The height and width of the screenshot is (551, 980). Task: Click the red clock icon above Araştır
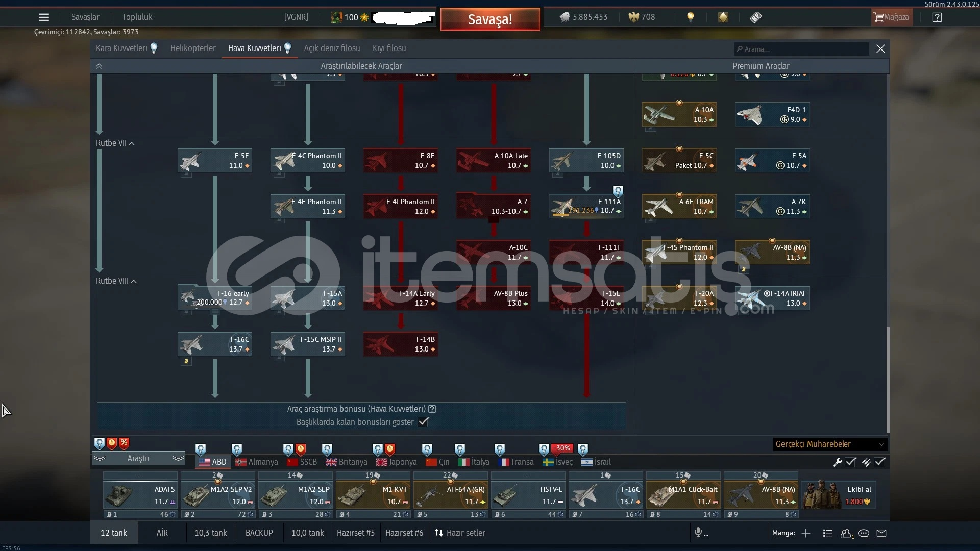pyautogui.click(x=112, y=443)
